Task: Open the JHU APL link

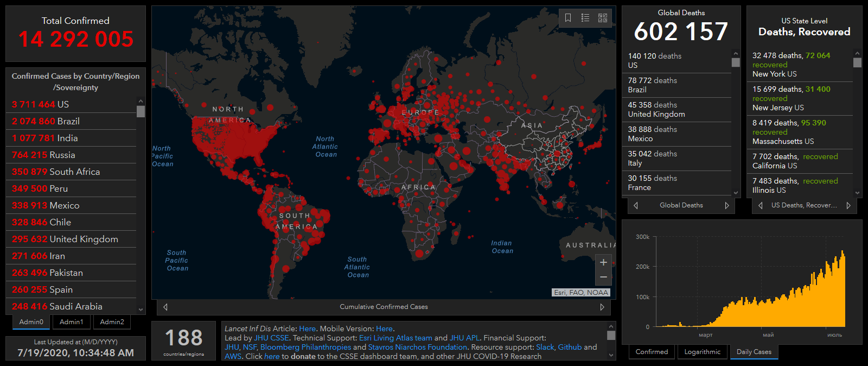Action: pos(465,338)
